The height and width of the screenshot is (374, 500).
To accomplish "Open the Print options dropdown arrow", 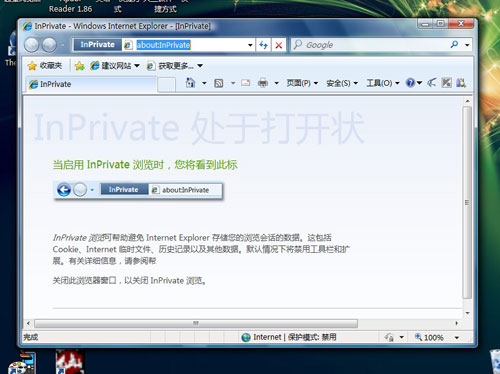I will pos(276,83).
